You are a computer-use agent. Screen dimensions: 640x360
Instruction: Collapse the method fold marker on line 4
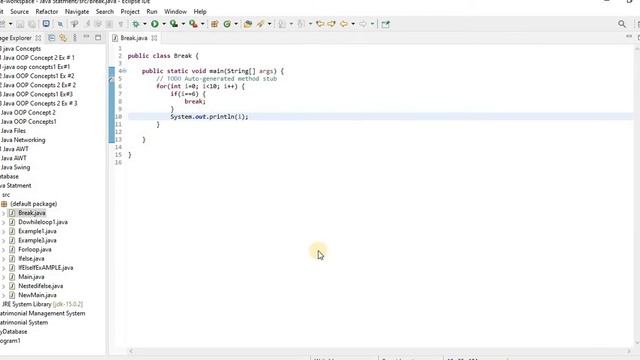coord(124,71)
